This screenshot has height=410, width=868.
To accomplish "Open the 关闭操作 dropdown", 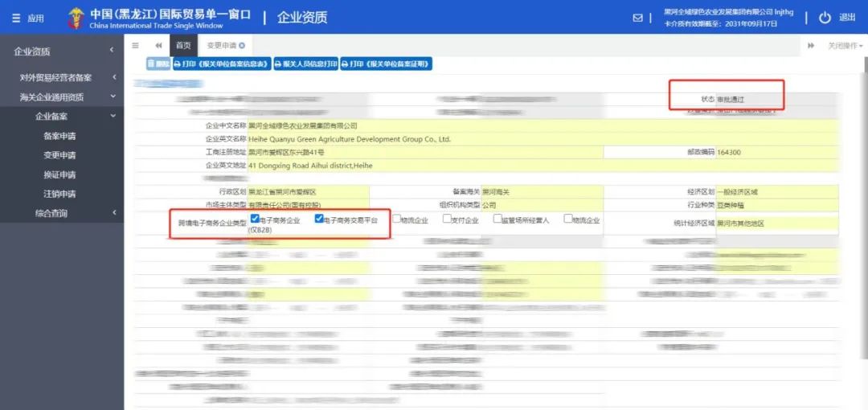I will (845, 46).
